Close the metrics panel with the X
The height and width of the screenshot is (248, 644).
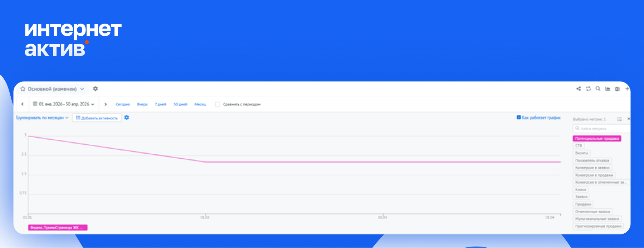click(x=629, y=119)
